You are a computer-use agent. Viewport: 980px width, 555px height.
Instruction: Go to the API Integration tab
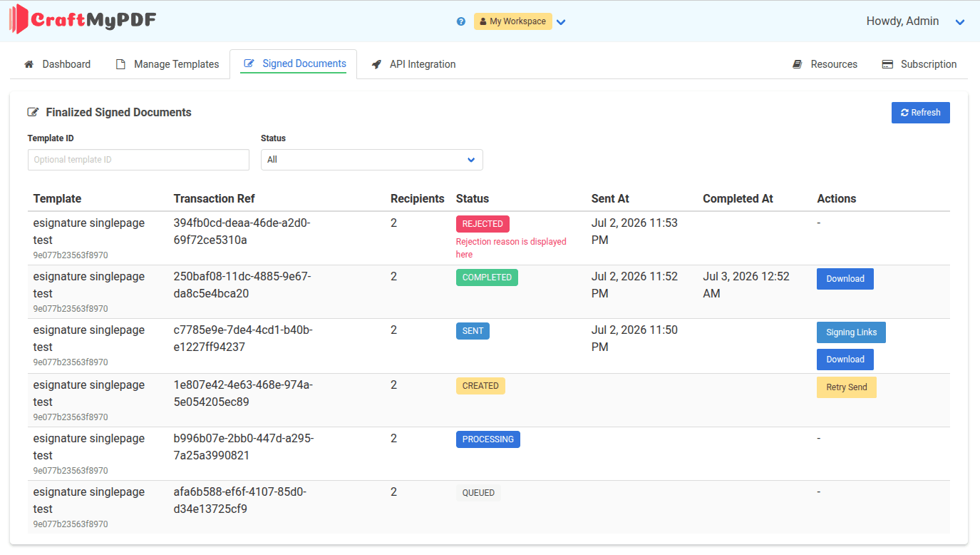[413, 64]
